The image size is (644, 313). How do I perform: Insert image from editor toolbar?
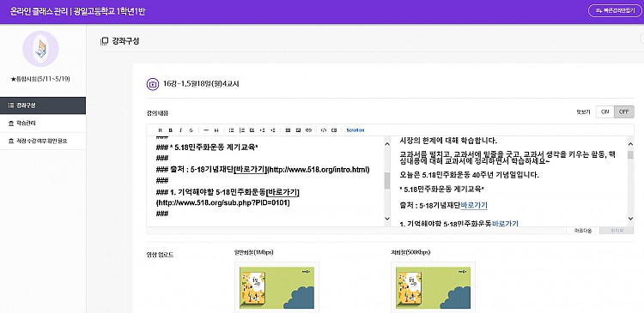[x=298, y=130]
